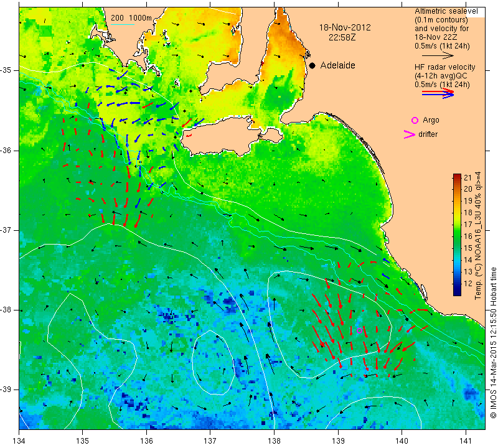Click the 'Argo' legend label

point(431,120)
